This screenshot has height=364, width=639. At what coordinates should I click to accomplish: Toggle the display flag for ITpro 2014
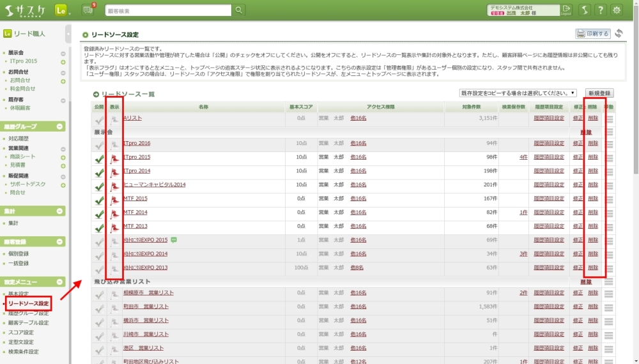[115, 171]
